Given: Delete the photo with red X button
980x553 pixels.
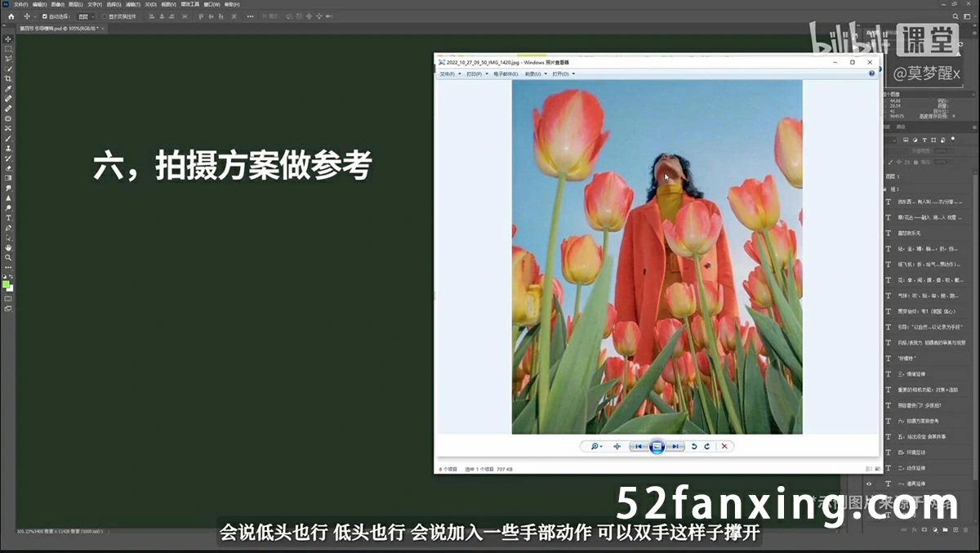Looking at the screenshot, I should coord(724,447).
